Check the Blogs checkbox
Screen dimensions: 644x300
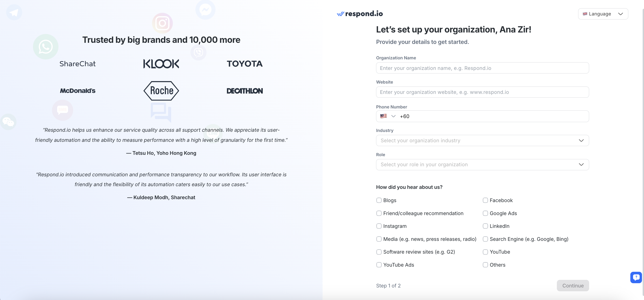(379, 200)
